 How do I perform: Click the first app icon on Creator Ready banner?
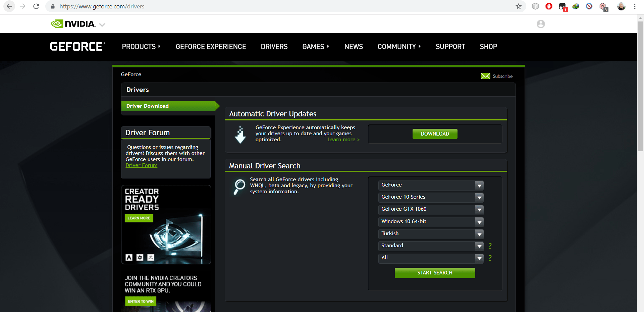129,257
